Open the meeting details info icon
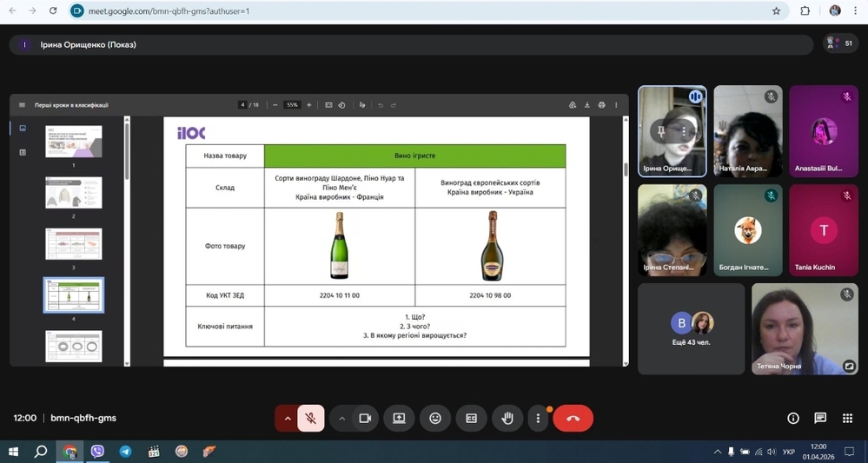 793,419
